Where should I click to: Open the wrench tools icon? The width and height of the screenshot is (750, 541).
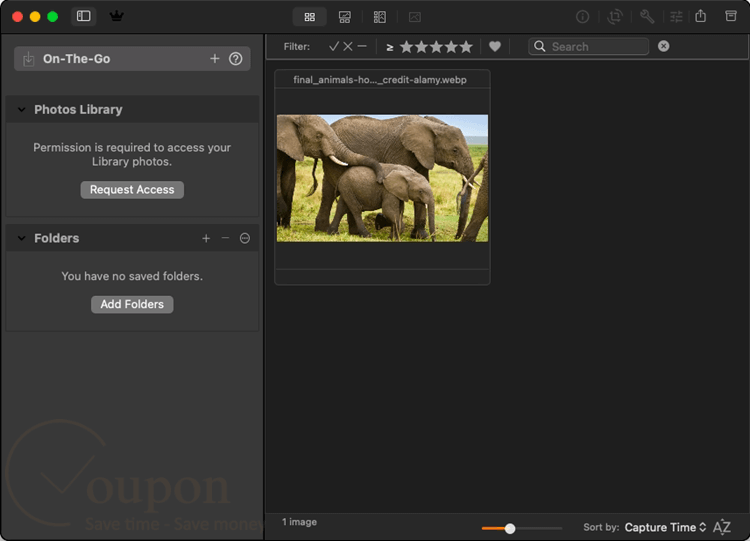pyautogui.click(x=647, y=17)
